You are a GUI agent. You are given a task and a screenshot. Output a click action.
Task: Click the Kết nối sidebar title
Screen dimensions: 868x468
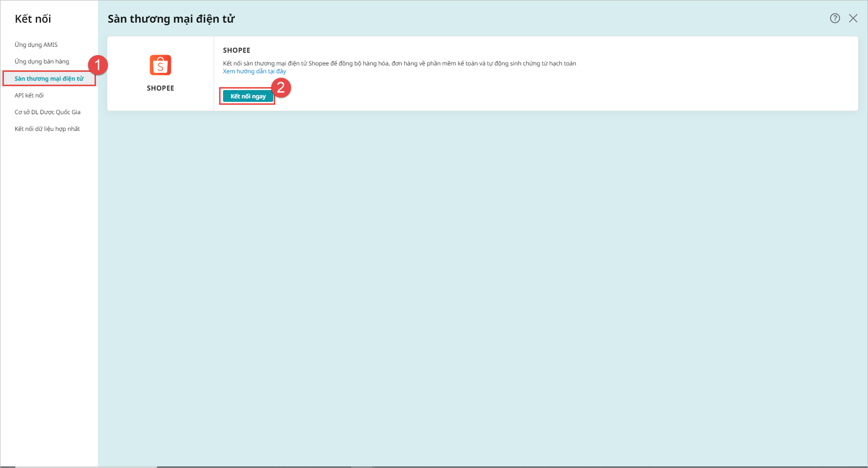33,19
